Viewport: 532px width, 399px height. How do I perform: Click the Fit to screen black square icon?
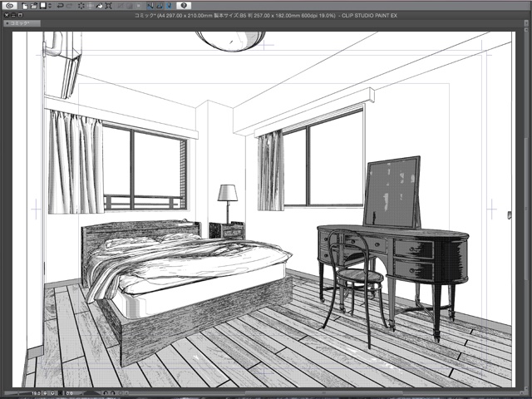[x=61, y=393]
